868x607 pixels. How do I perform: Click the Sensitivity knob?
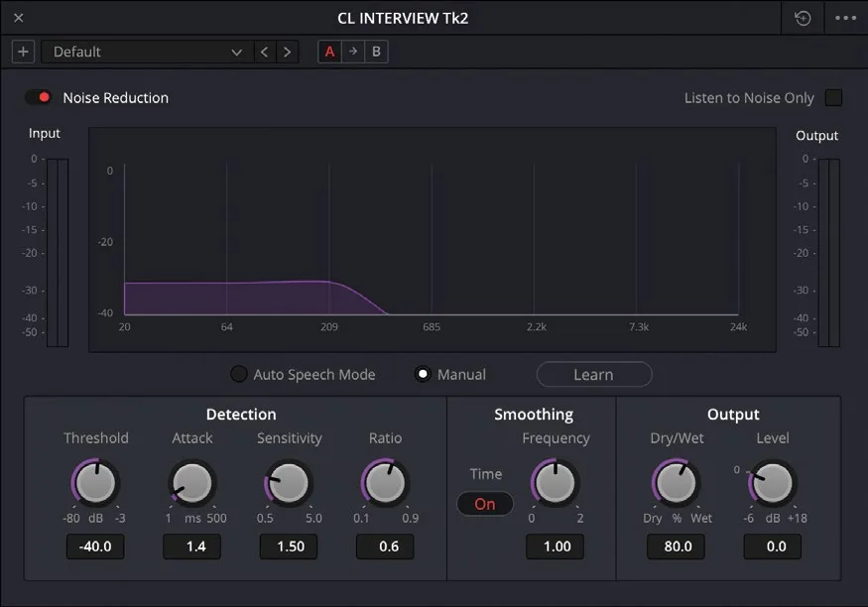pyautogui.click(x=289, y=482)
